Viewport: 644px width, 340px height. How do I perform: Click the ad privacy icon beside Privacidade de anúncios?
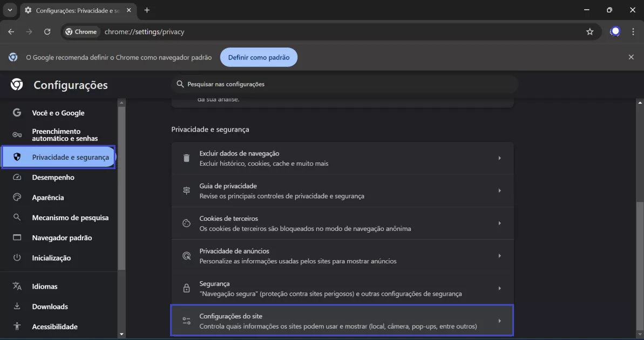(186, 255)
